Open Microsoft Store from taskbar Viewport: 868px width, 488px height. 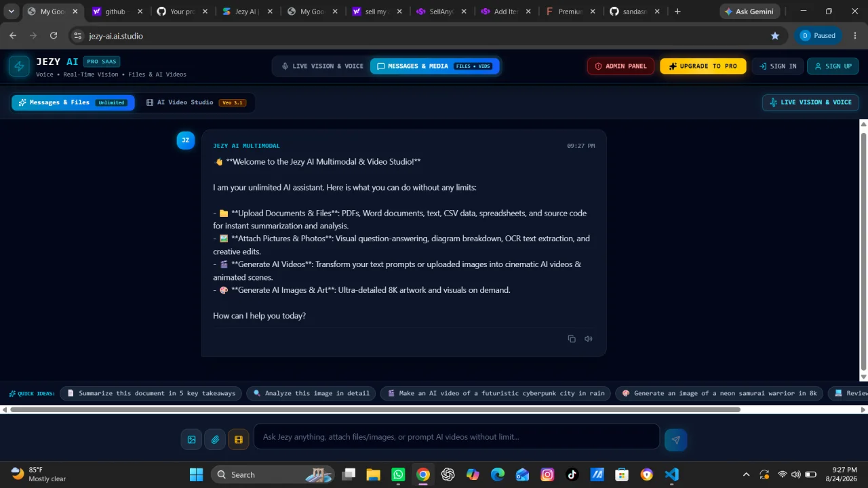point(622,474)
